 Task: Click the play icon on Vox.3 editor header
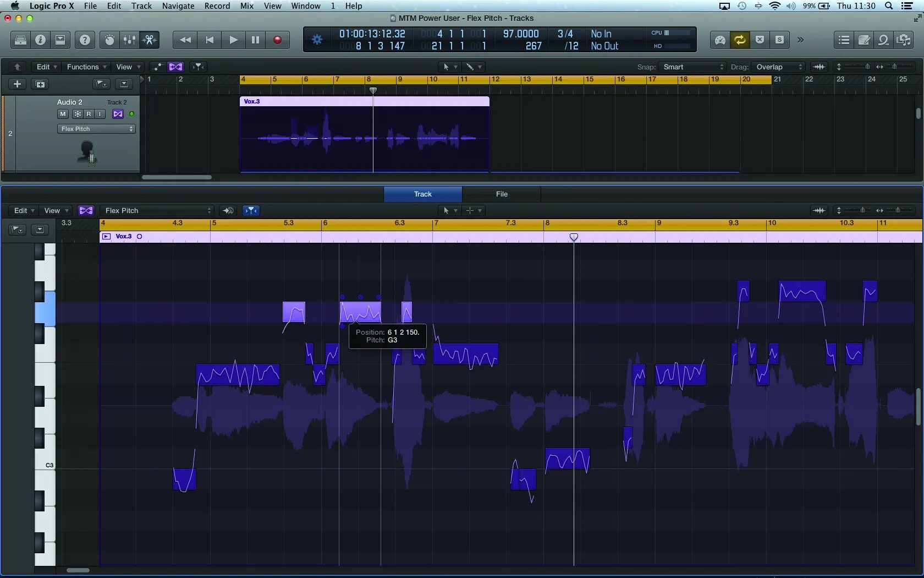click(x=106, y=237)
